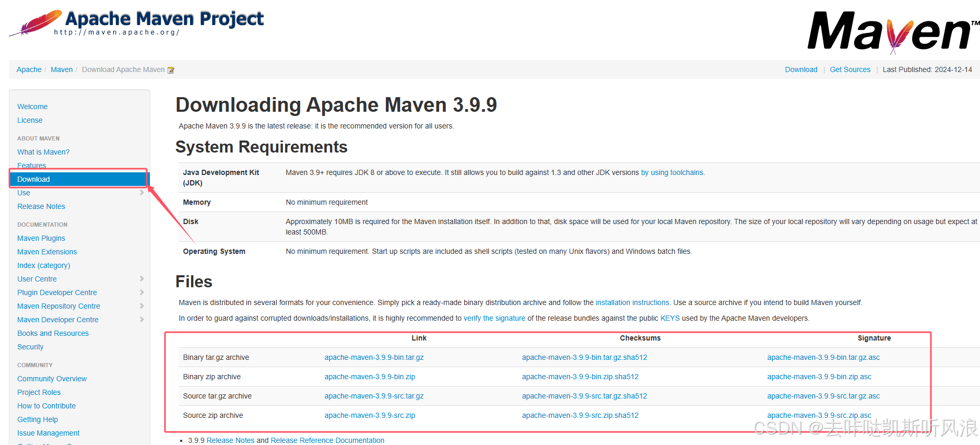Click the Download link in the top bar
Screen dimensions: 980x445
point(801,69)
